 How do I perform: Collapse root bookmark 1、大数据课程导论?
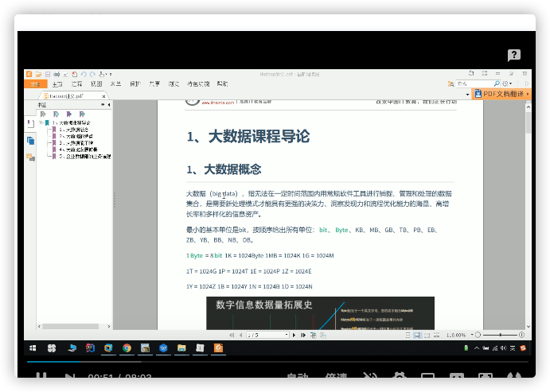coord(41,123)
